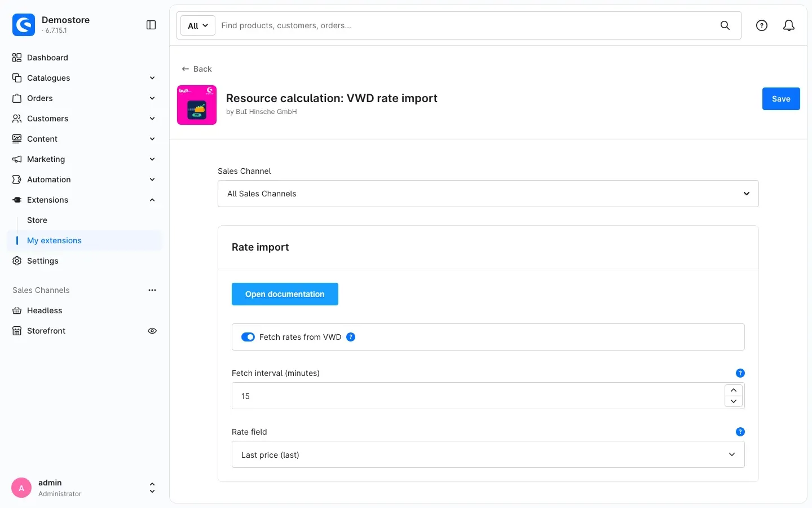Collapse the Extensions menu chevron

click(152, 200)
